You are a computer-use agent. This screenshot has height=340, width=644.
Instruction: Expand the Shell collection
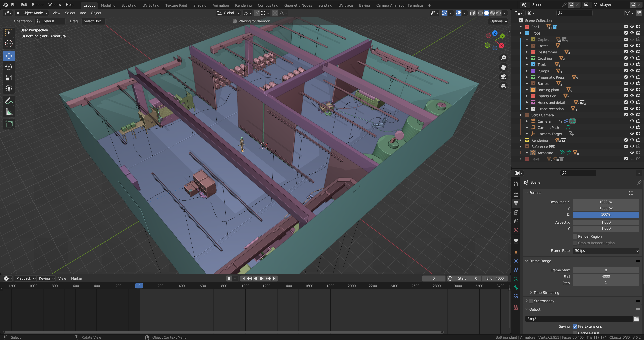pos(521,27)
